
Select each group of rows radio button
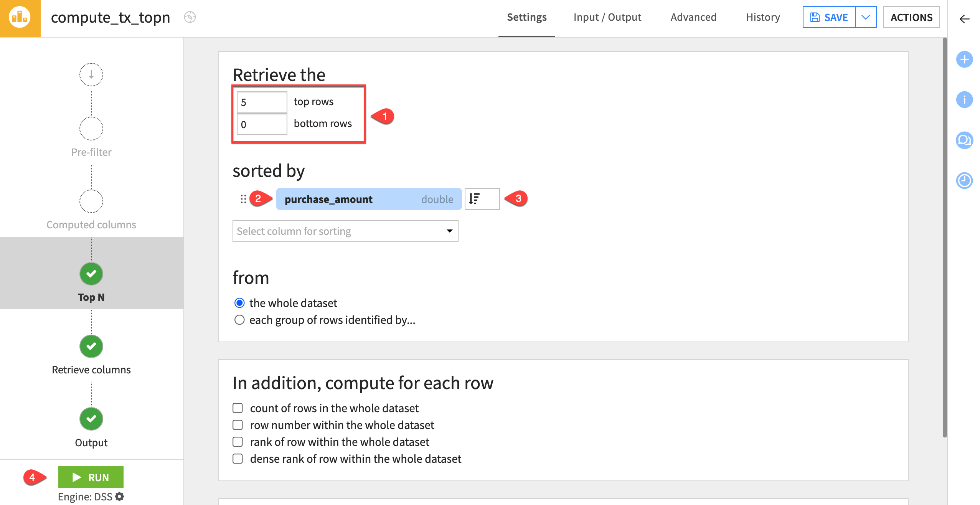(239, 320)
